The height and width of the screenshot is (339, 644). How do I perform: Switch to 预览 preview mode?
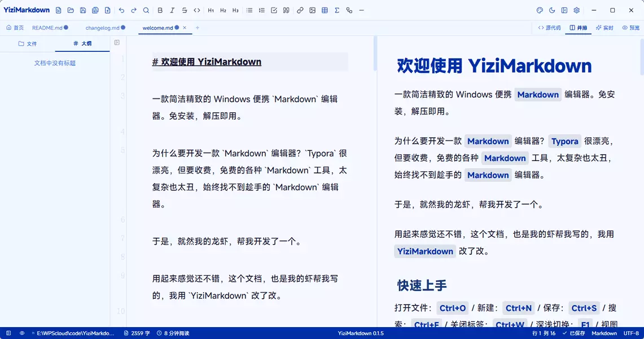[x=631, y=28]
